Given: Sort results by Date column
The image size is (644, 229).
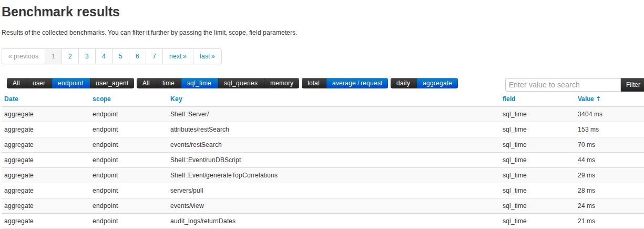Looking at the screenshot, I should (x=11, y=98).
